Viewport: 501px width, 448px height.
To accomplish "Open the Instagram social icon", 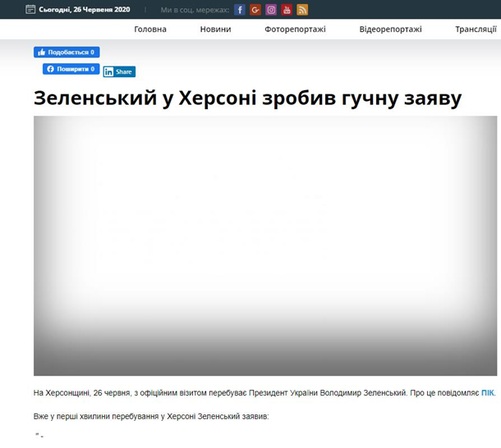I will pos(271,10).
